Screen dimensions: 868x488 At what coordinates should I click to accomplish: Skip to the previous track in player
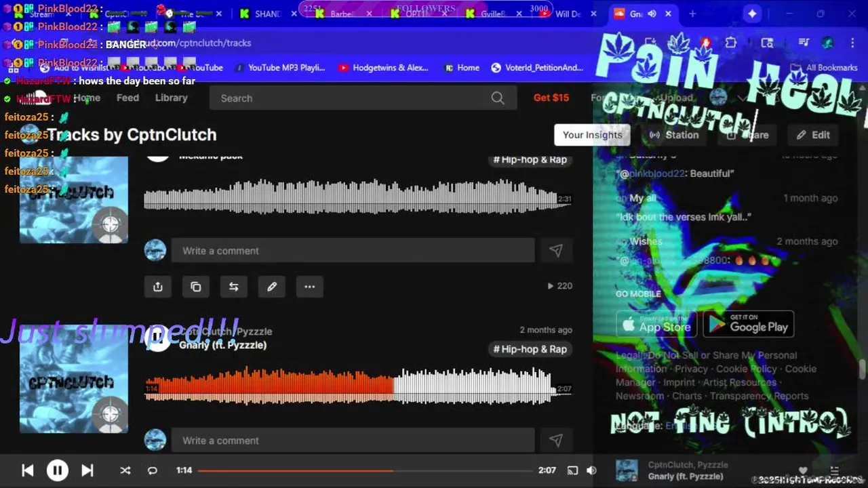[27, 470]
